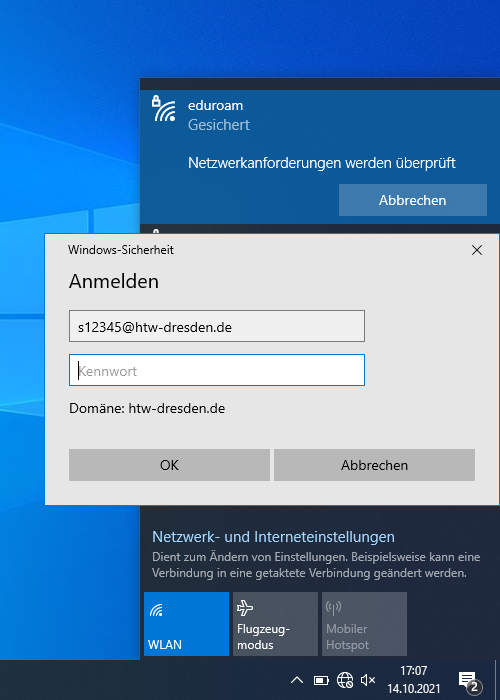The image size is (500, 700).
Task: Click the Show desktop strip at the taskbar edge
Action: (x=497, y=680)
